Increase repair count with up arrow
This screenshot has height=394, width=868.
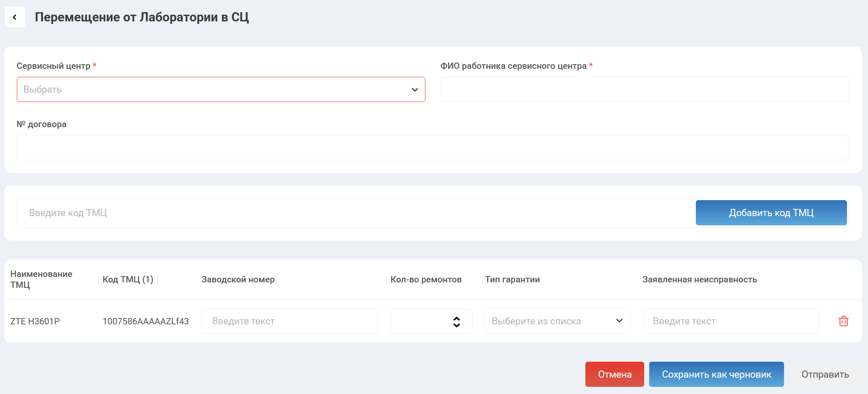pyautogui.click(x=456, y=318)
